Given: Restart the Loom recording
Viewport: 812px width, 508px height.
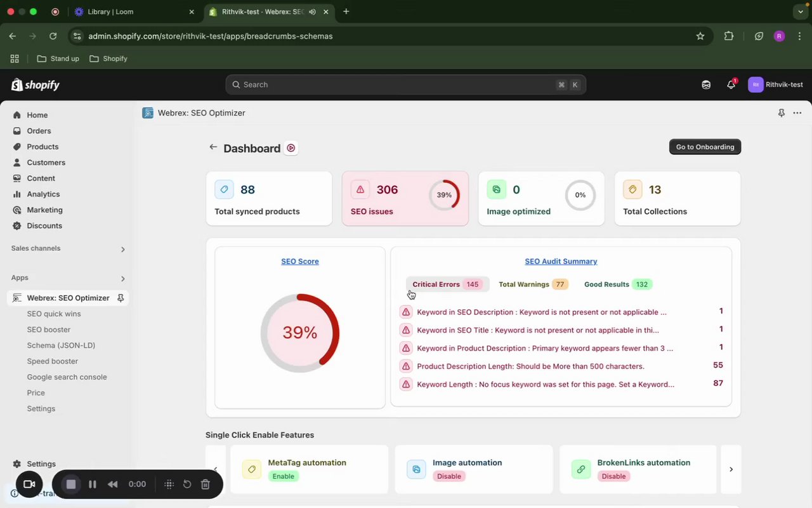Looking at the screenshot, I should (x=187, y=485).
